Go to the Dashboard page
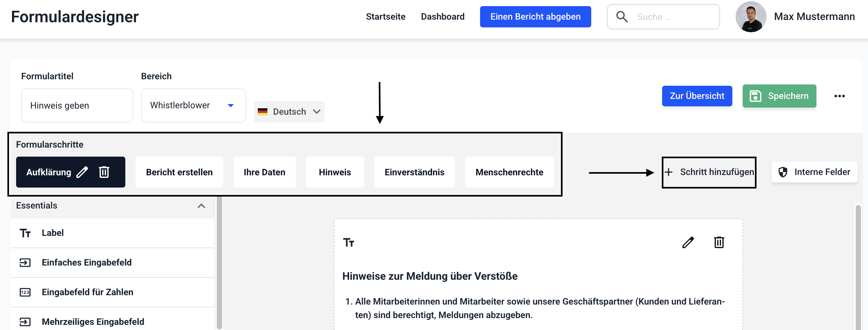This screenshot has width=868, height=330. pos(442,16)
